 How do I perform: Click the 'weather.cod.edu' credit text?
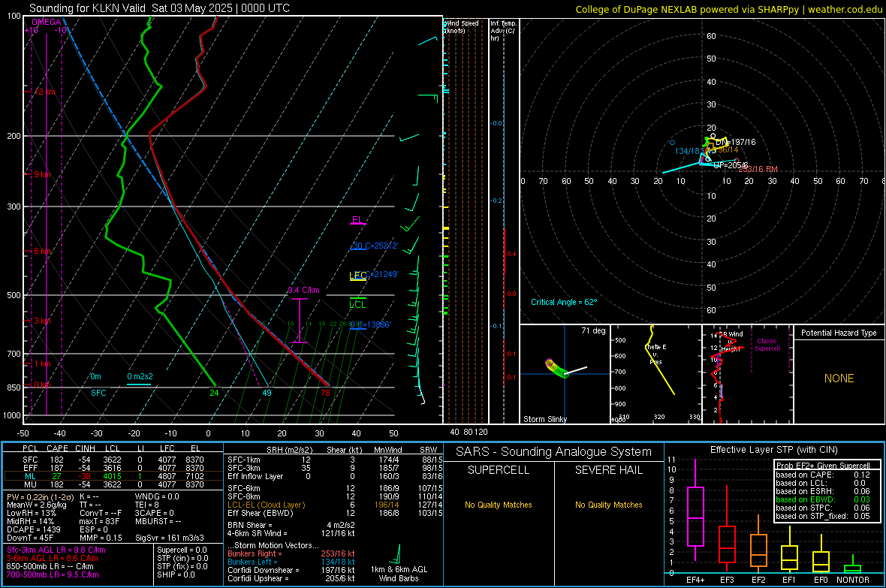click(845, 9)
